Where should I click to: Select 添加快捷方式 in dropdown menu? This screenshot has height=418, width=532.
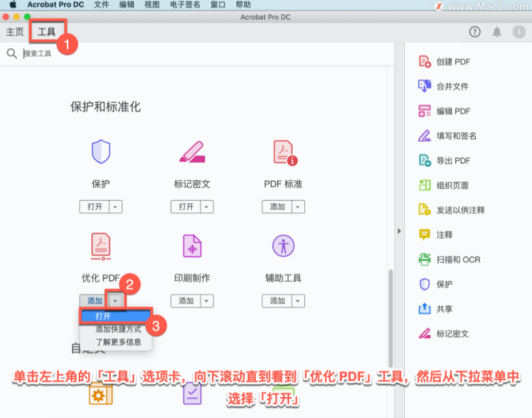(x=118, y=330)
